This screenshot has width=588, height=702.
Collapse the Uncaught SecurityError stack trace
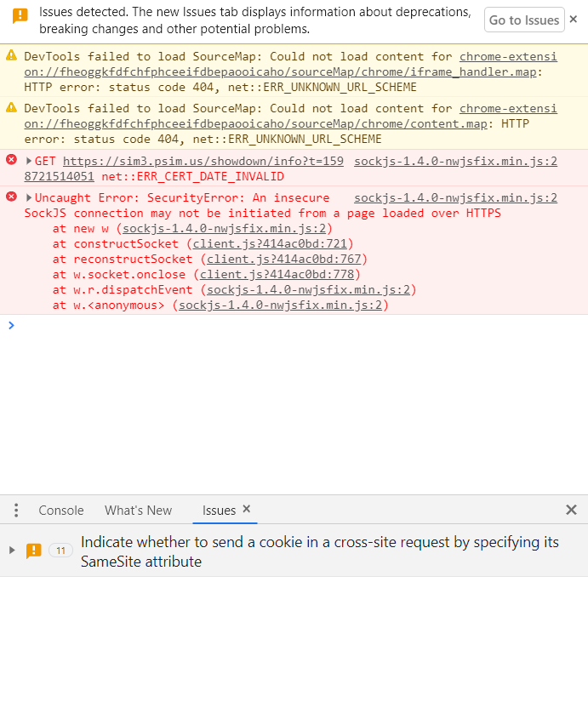(29, 197)
